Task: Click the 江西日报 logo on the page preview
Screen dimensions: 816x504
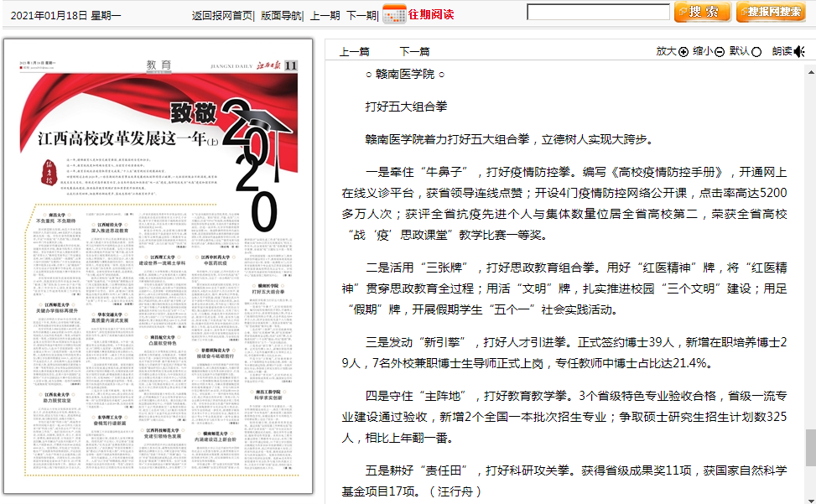Action: pos(268,65)
